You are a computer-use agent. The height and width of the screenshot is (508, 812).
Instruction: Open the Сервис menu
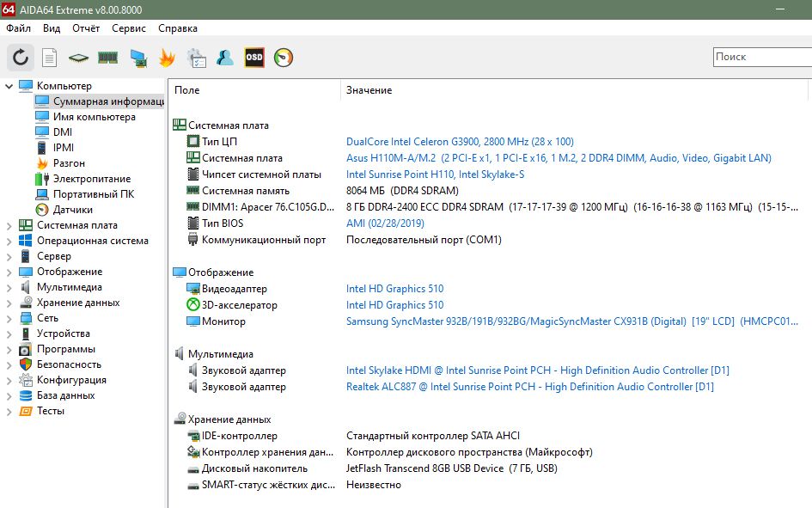point(129,28)
